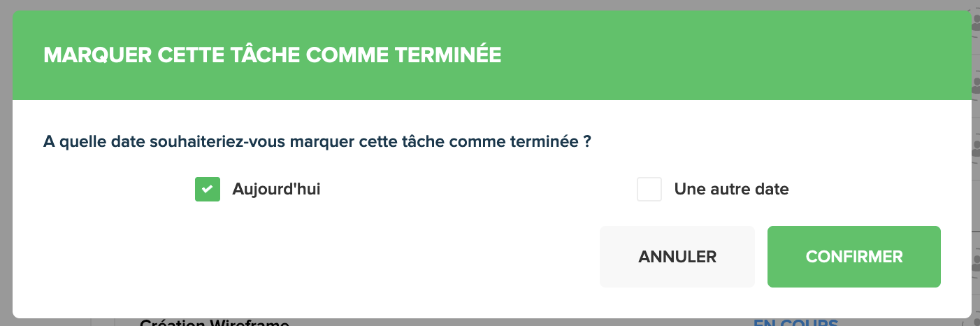
Task: Select the Aujourd'hui text label
Action: tap(276, 189)
